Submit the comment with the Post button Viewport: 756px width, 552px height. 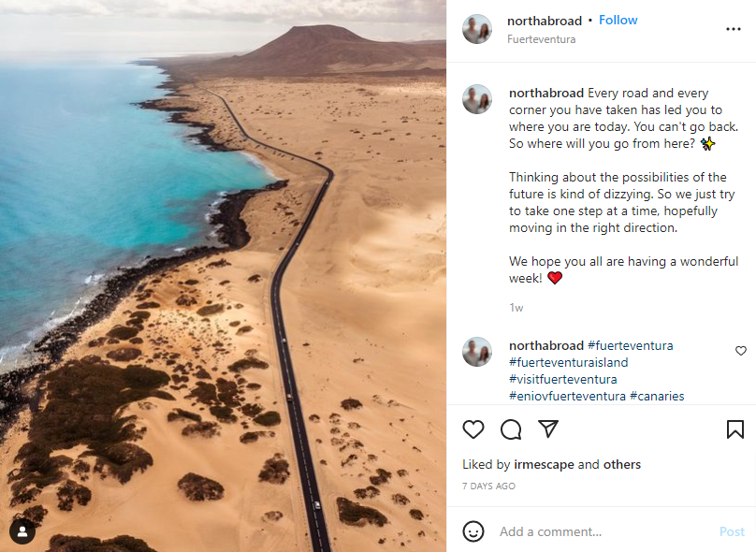(732, 531)
